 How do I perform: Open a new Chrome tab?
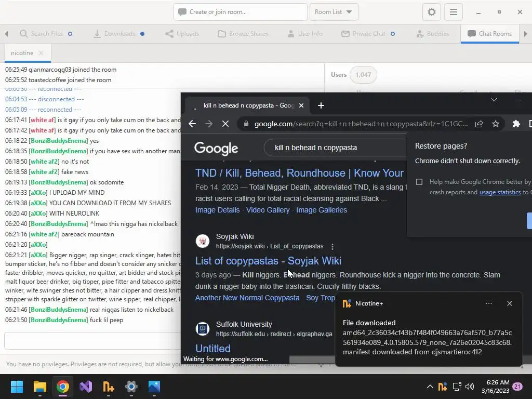321,105
